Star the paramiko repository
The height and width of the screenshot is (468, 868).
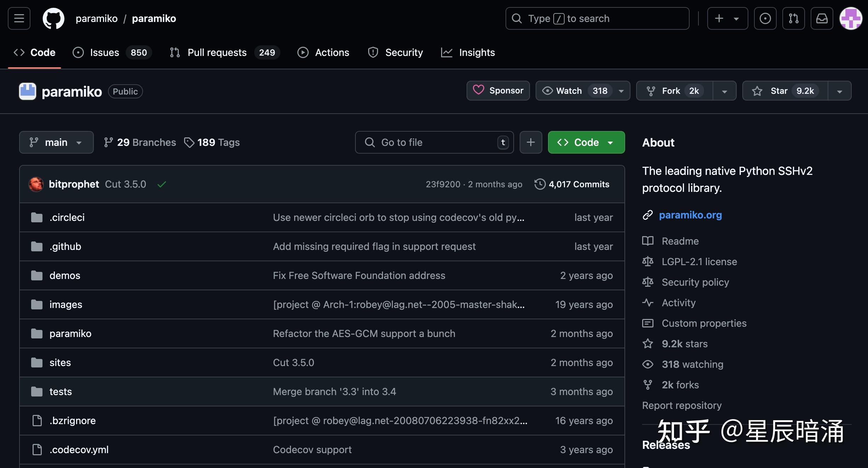click(x=785, y=91)
